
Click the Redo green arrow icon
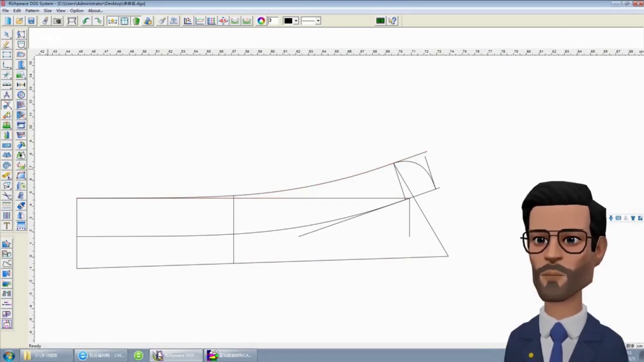point(98,21)
